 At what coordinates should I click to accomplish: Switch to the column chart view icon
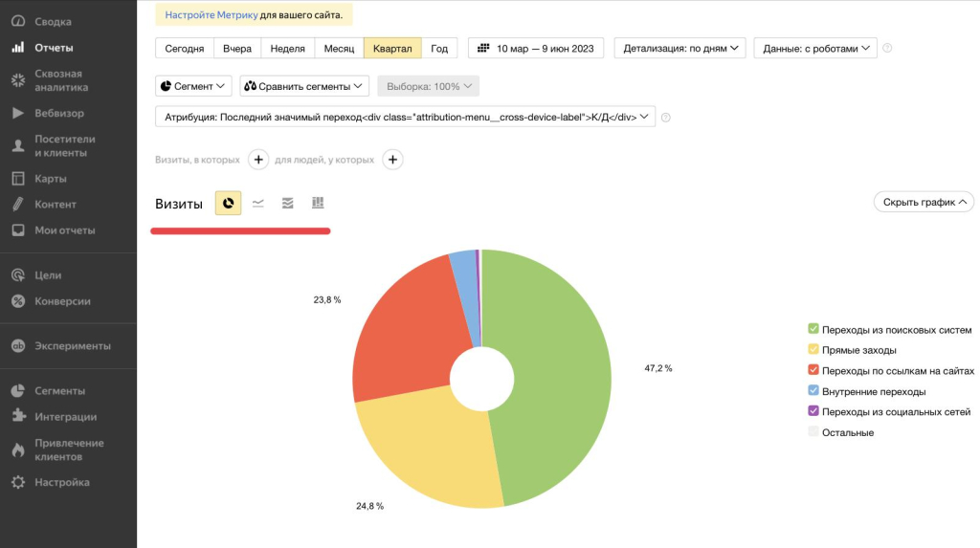click(x=318, y=203)
